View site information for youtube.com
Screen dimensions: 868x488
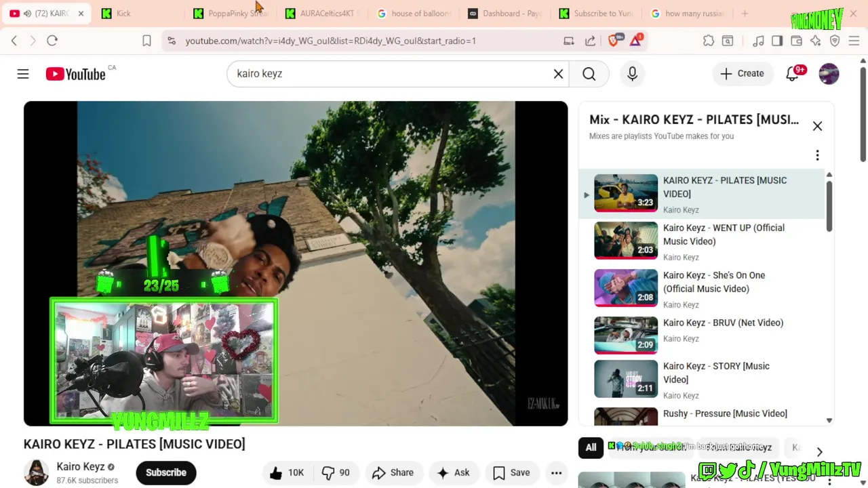point(171,41)
